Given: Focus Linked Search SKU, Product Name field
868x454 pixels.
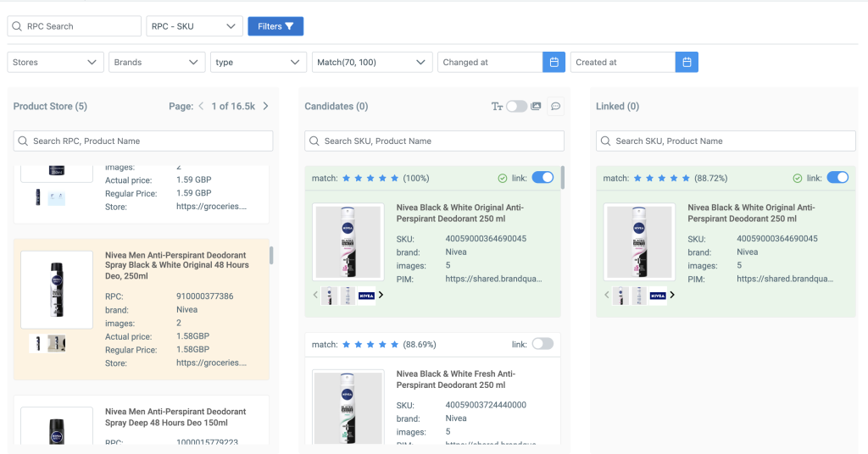Looking at the screenshot, I should pyautogui.click(x=726, y=141).
